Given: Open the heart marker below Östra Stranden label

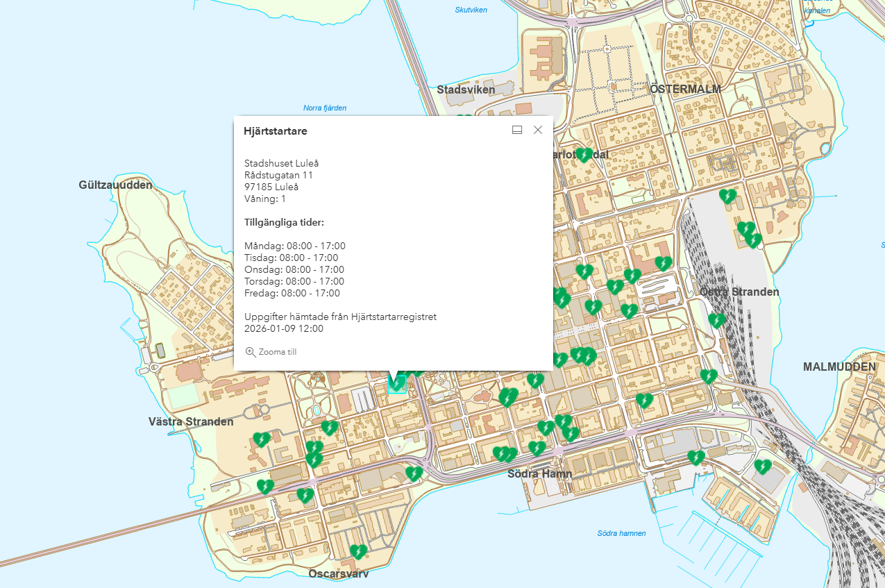Looking at the screenshot, I should click(x=717, y=321).
